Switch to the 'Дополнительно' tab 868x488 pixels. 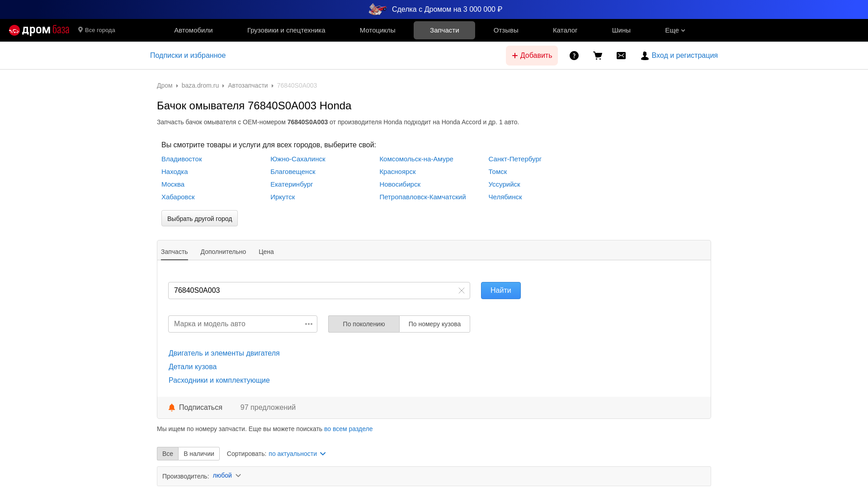(x=223, y=252)
